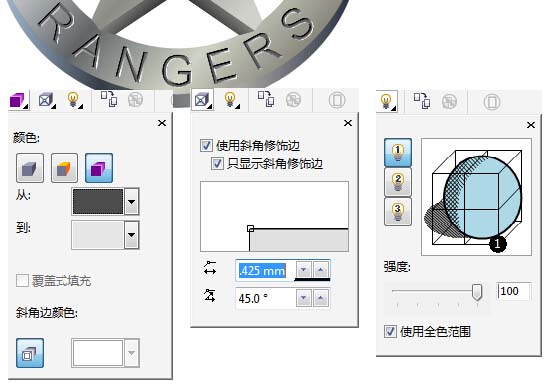Toggle light source 3
544x384 pixels.
coord(398,212)
